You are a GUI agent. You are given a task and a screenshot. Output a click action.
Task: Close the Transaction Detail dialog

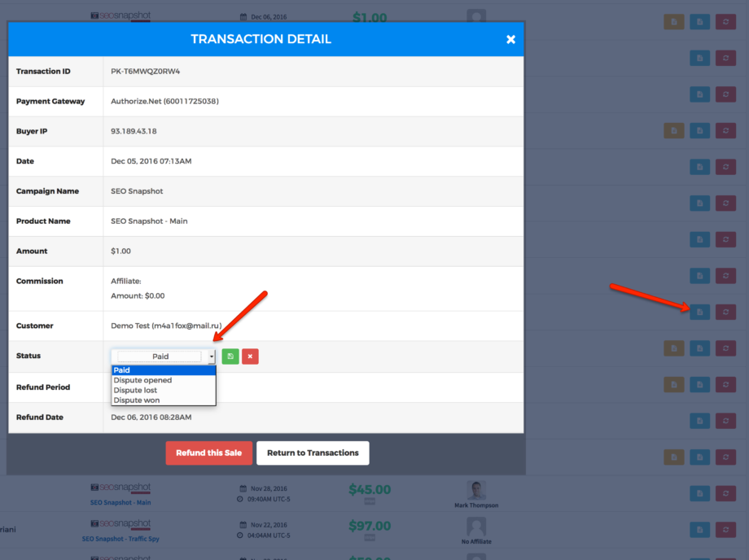point(510,40)
